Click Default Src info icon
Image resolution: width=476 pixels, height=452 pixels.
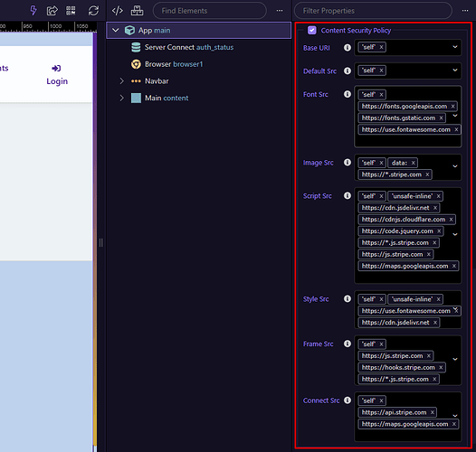[347, 71]
